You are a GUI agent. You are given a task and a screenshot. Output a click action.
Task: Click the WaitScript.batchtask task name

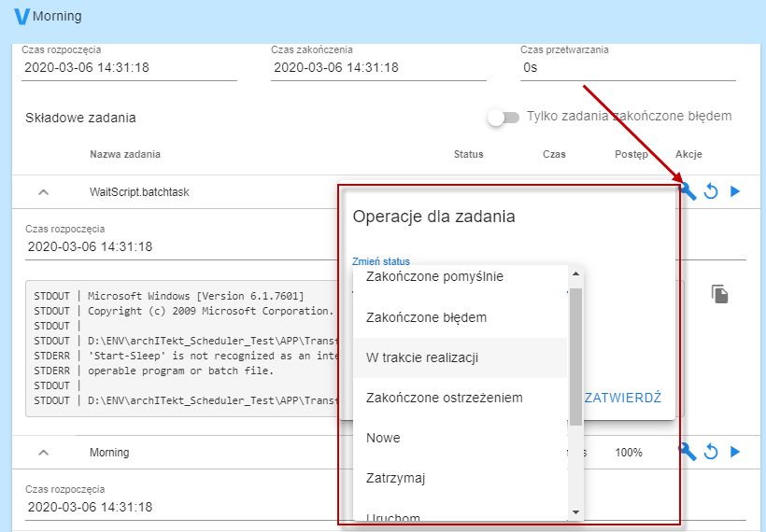point(139,192)
